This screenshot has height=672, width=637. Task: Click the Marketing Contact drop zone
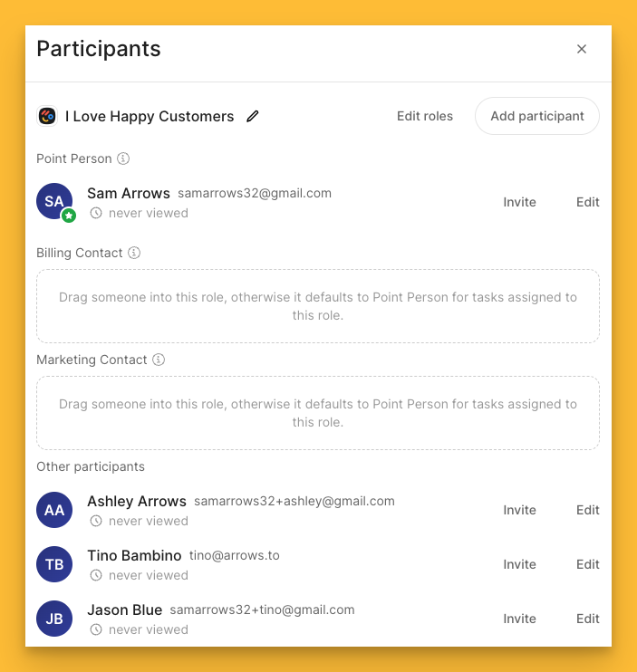[x=318, y=413]
